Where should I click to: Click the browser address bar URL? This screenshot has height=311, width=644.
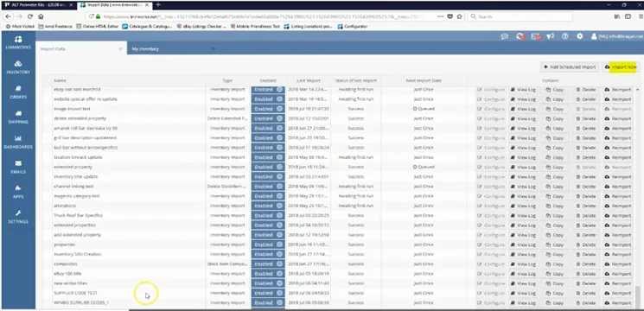(263, 16)
